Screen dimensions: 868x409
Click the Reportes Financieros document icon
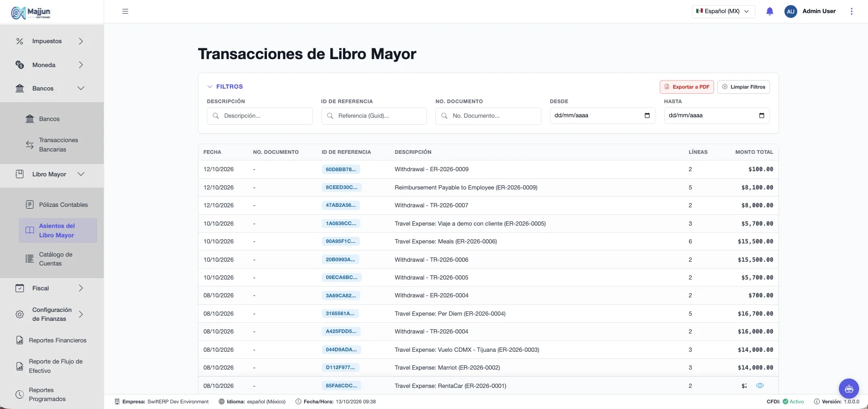20,340
